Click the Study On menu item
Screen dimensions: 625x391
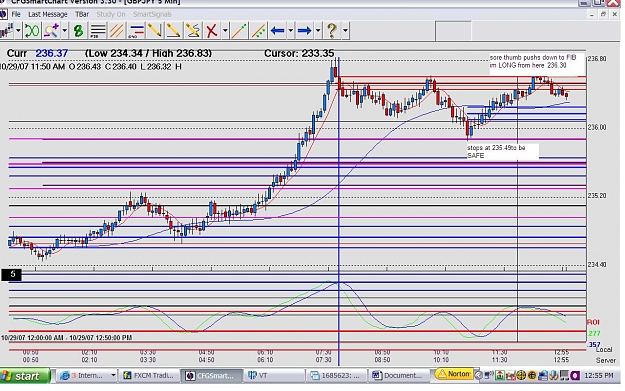pos(111,14)
